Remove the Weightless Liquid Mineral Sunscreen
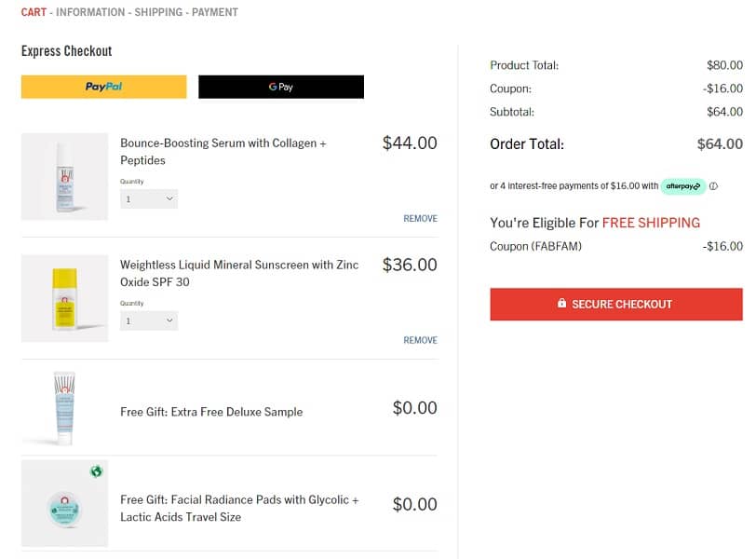Image resolution: width=756 pixels, height=559 pixels. (420, 341)
